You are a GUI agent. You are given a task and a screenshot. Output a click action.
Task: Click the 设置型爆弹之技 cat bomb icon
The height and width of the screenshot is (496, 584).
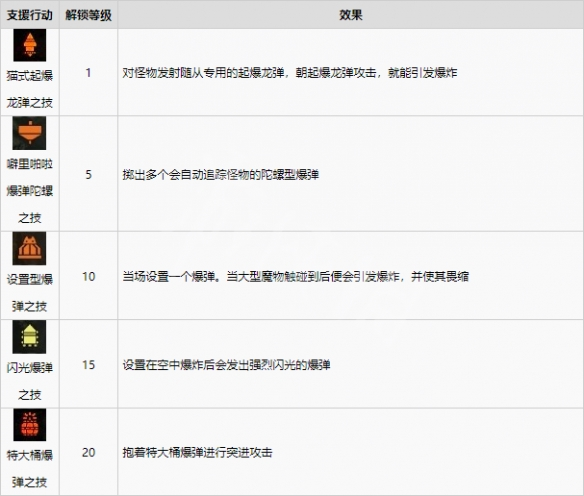29,248
